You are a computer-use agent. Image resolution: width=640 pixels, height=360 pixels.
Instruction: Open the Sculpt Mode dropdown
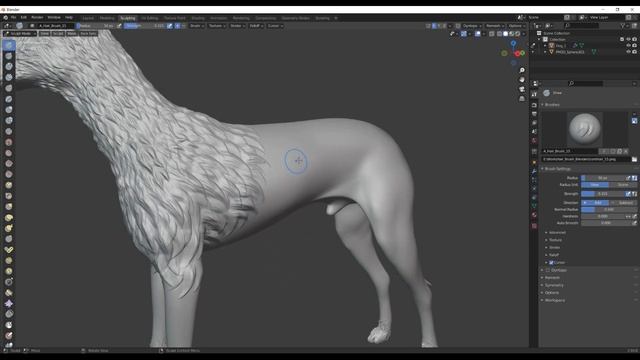[20, 33]
